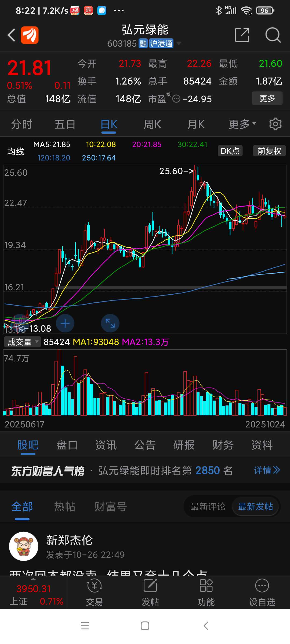Select 周K chart tab
The height and width of the screenshot is (644, 290).
[152, 125]
